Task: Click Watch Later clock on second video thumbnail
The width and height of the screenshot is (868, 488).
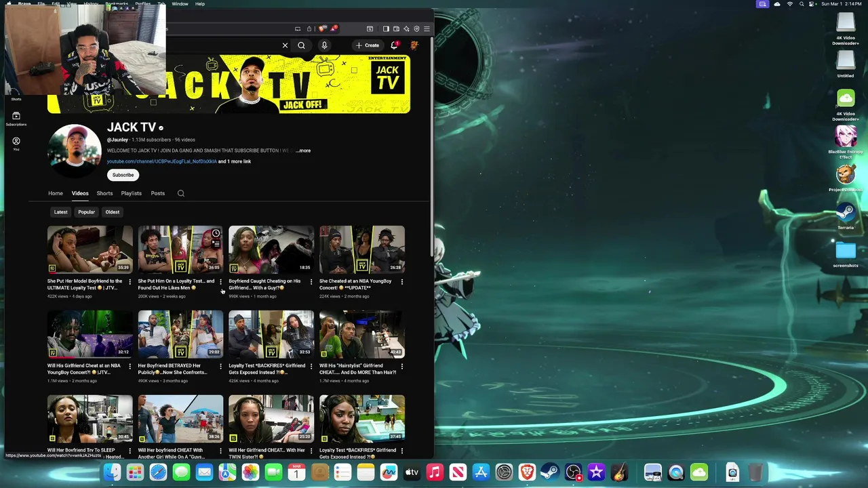Action: (x=216, y=233)
